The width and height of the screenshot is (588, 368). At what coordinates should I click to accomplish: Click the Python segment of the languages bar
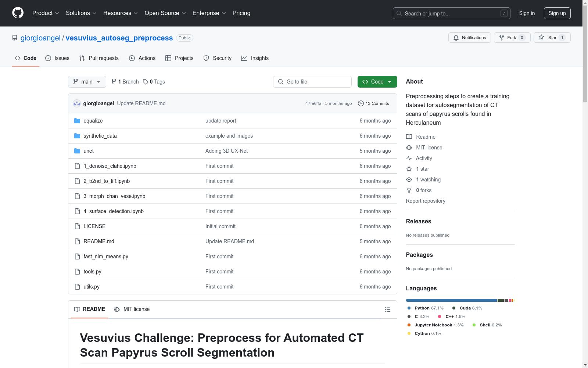pos(451,300)
